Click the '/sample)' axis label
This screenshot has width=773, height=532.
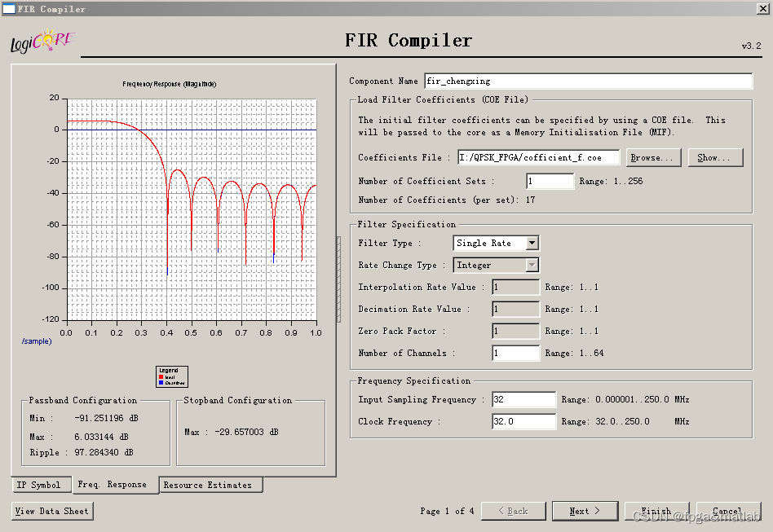pos(37,341)
